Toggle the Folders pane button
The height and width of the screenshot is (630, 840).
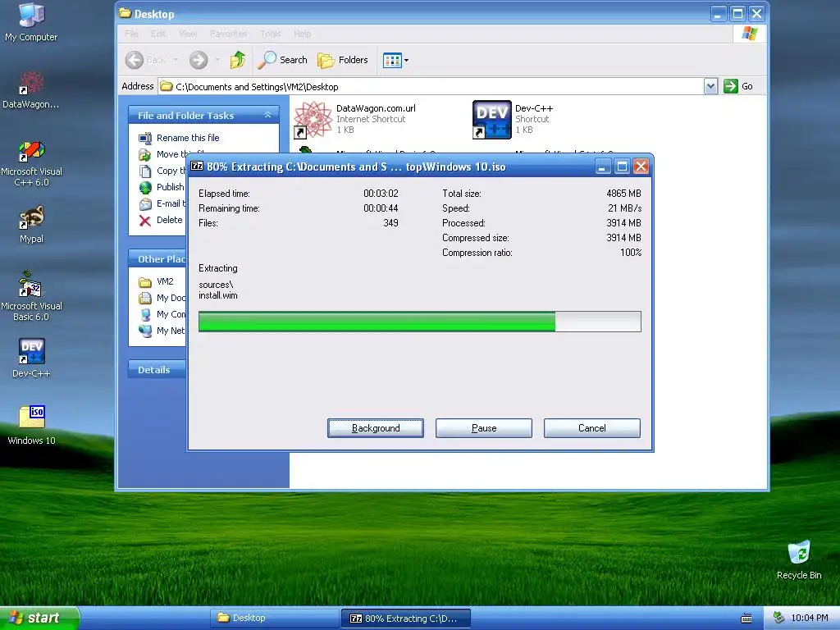tap(343, 60)
